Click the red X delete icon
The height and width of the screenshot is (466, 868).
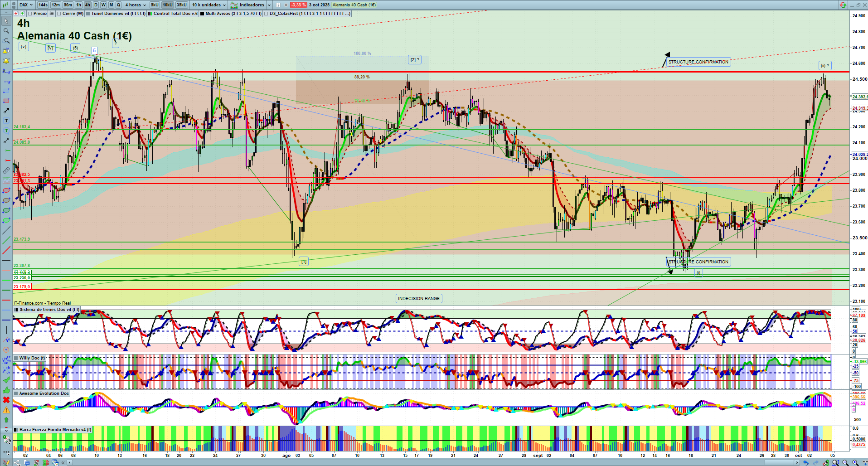(6, 400)
